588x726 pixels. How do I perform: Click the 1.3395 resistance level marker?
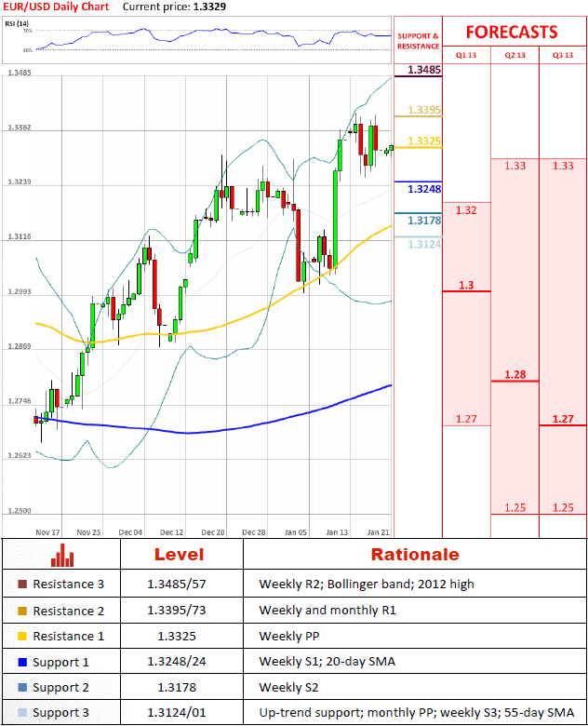[424, 110]
